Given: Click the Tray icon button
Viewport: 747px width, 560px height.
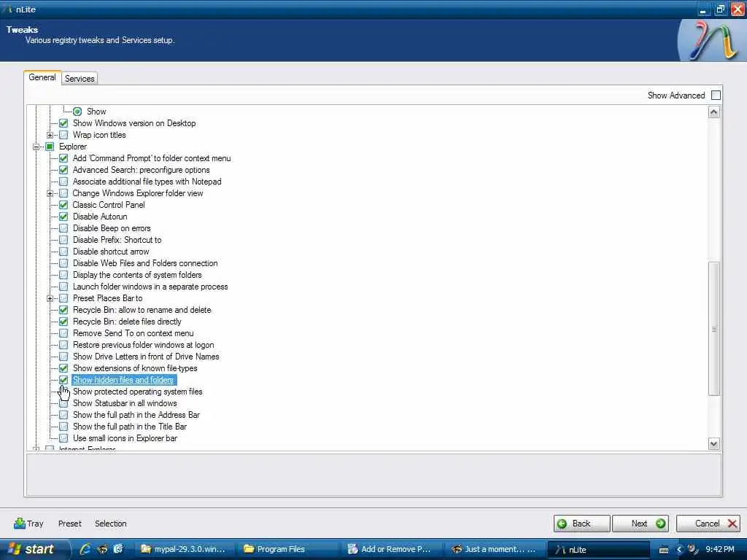Looking at the screenshot, I should [28, 524].
